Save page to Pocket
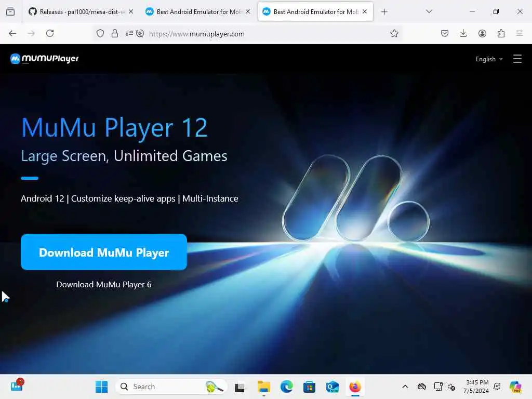The width and height of the screenshot is (532, 399). pyautogui.click(x=445, y=33)
